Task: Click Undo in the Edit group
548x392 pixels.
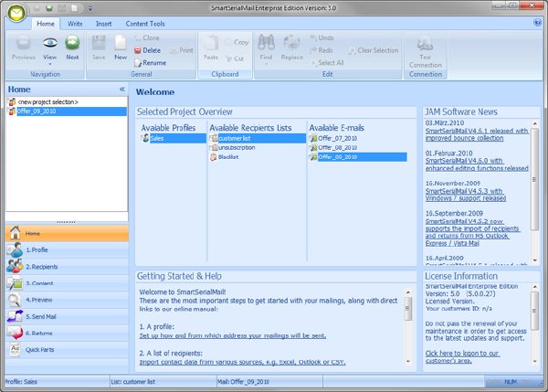Action: coord(321,37)
